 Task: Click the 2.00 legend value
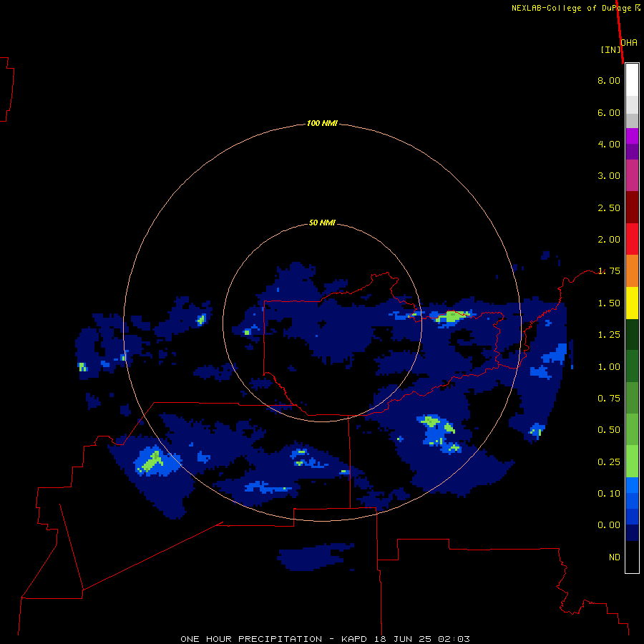(609, 240)
